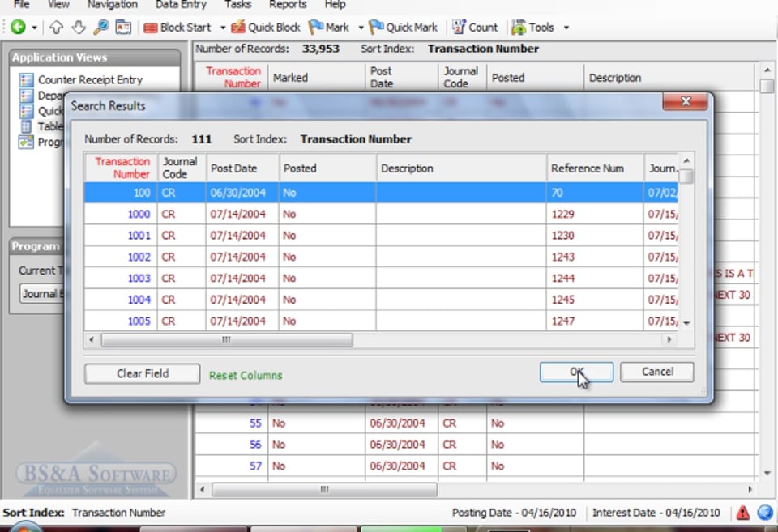The width and height of the screenshot is (778, 532).
Task: Click the red warning icon in status bar
Action: pyautogui.click(x=743, y=513)
